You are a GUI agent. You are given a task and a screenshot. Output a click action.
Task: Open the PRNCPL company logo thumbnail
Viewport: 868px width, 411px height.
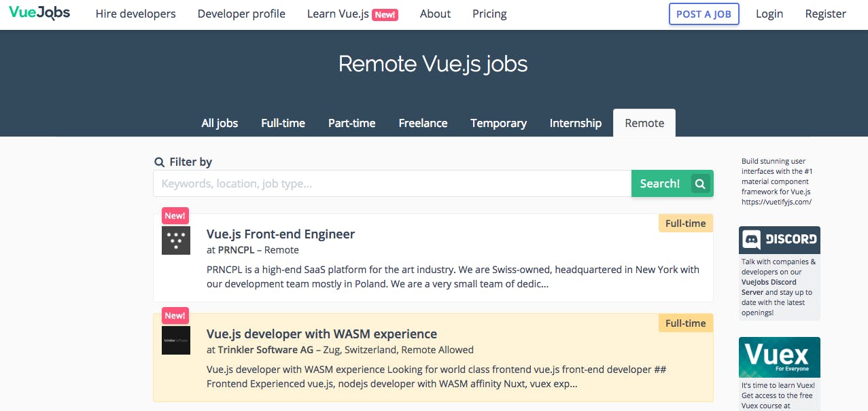[x=176, y=240]
